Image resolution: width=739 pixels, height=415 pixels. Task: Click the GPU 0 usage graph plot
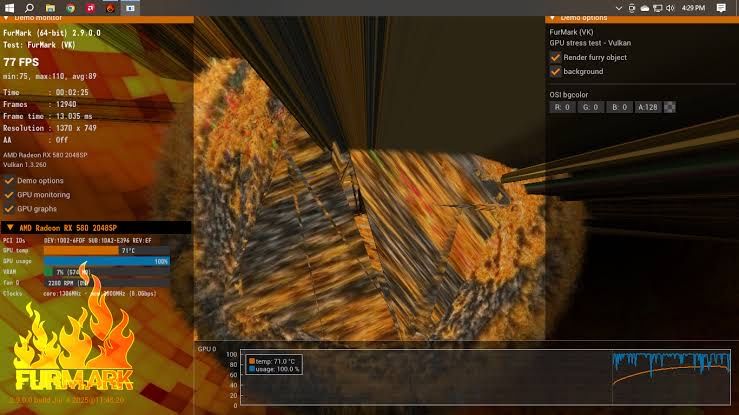[485, 377]
